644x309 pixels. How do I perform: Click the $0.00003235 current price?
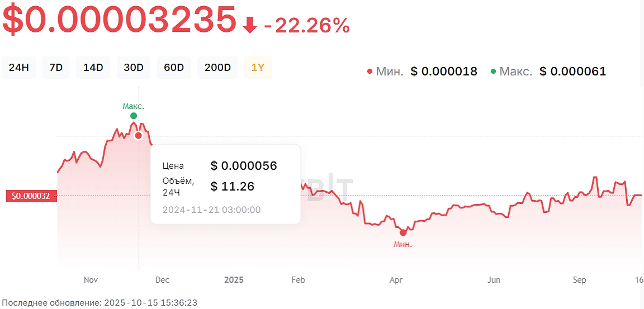pyautogui.click(x=120, y=20)
